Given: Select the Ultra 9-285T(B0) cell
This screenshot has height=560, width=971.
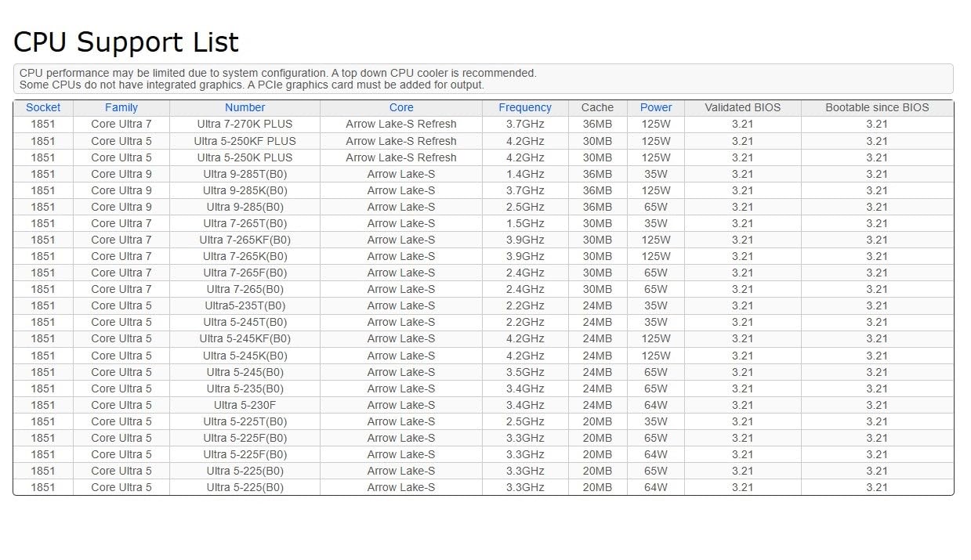Looking at the screenshot, I should point(245,174).
